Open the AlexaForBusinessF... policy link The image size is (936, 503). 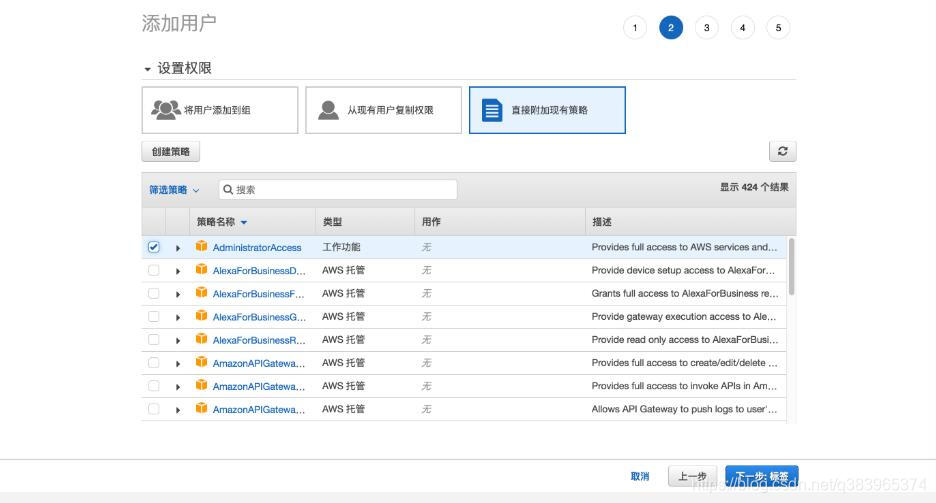click(258, 294)
